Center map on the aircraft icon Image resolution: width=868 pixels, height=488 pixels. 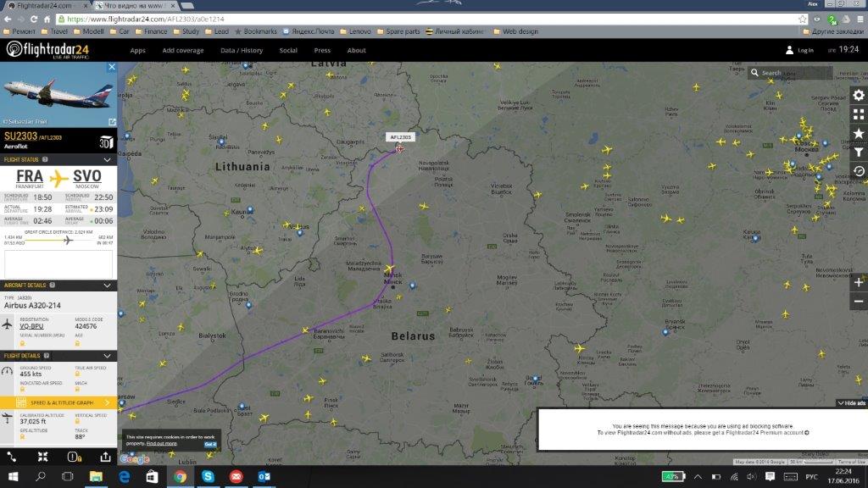pyautogui.click(x=42, y=457)
